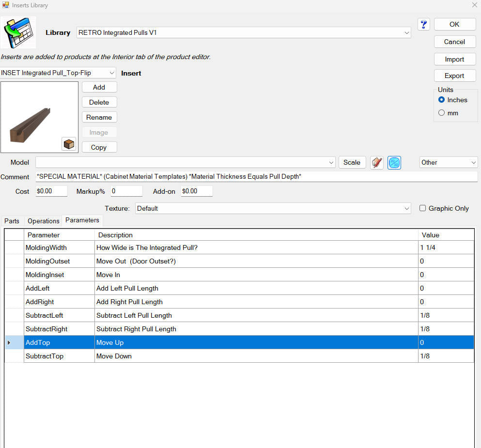Select the AddLeft parameter cell
The image size is (481, 448).
click(59, 288)
